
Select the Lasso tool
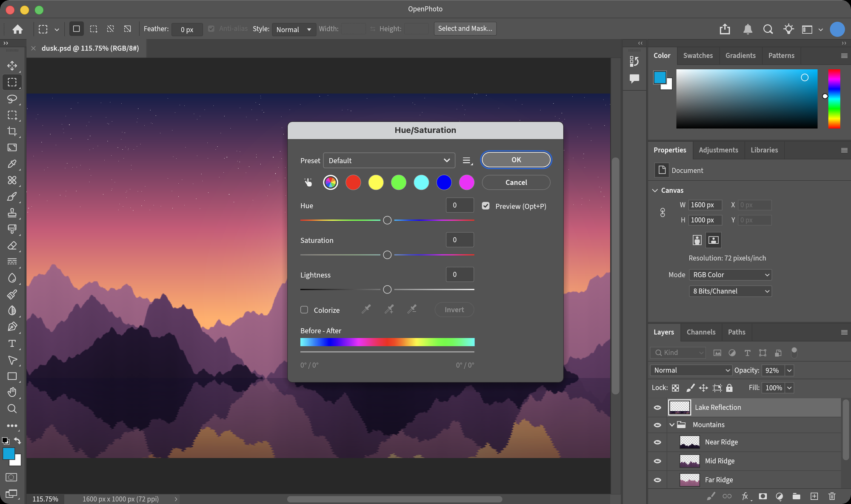(x=12, y=99)
